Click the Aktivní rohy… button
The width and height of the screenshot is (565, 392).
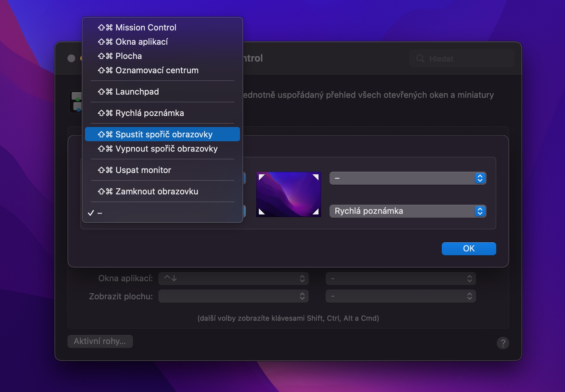(100, 341)
